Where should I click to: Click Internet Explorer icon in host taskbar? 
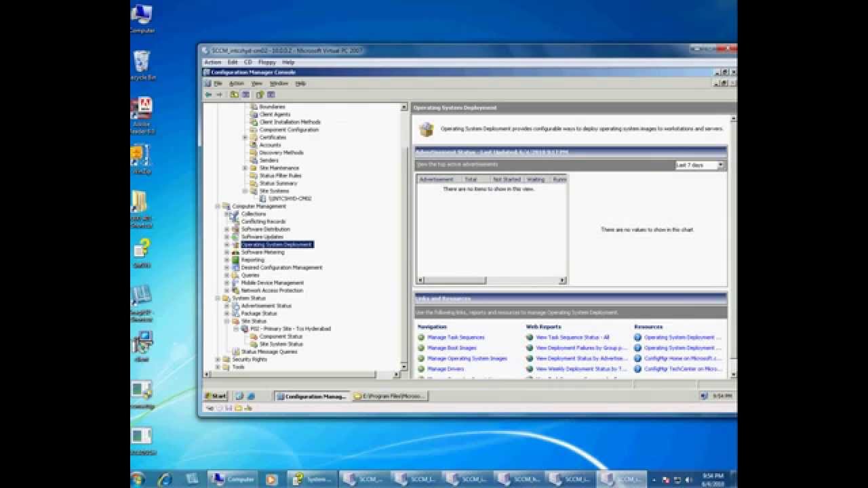pos(165,479)
